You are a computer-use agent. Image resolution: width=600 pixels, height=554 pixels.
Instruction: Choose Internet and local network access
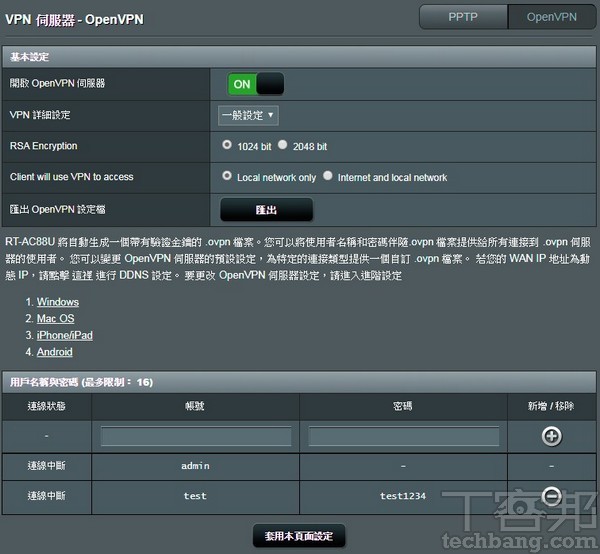(328, 176)
